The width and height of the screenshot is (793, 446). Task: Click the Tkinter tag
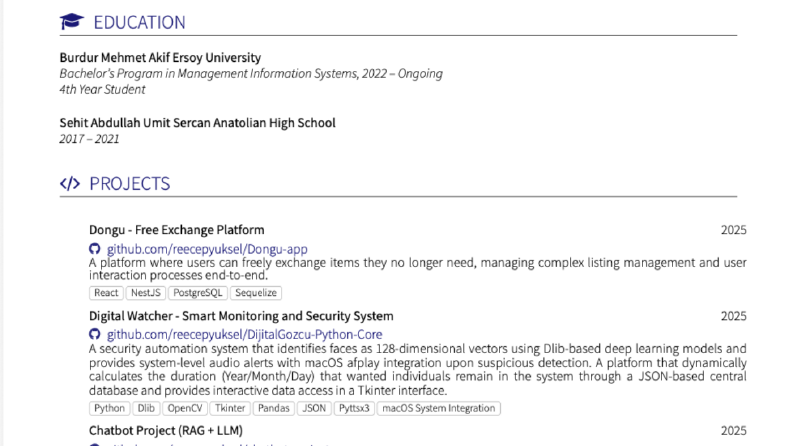pyautogui.click(x=230, y=408)
